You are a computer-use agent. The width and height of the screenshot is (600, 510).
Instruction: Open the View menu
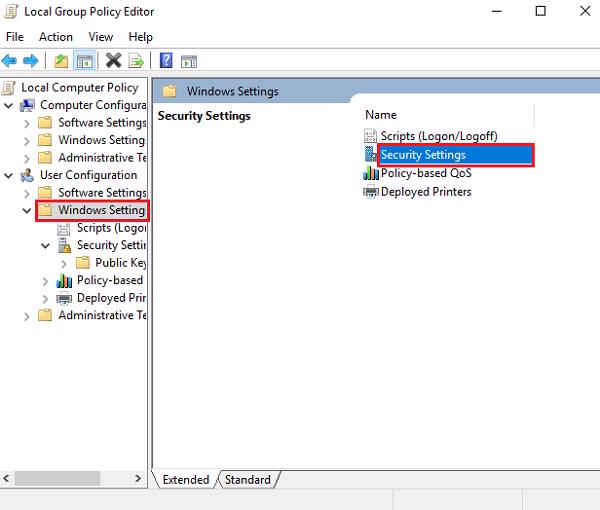coord(100,37)
